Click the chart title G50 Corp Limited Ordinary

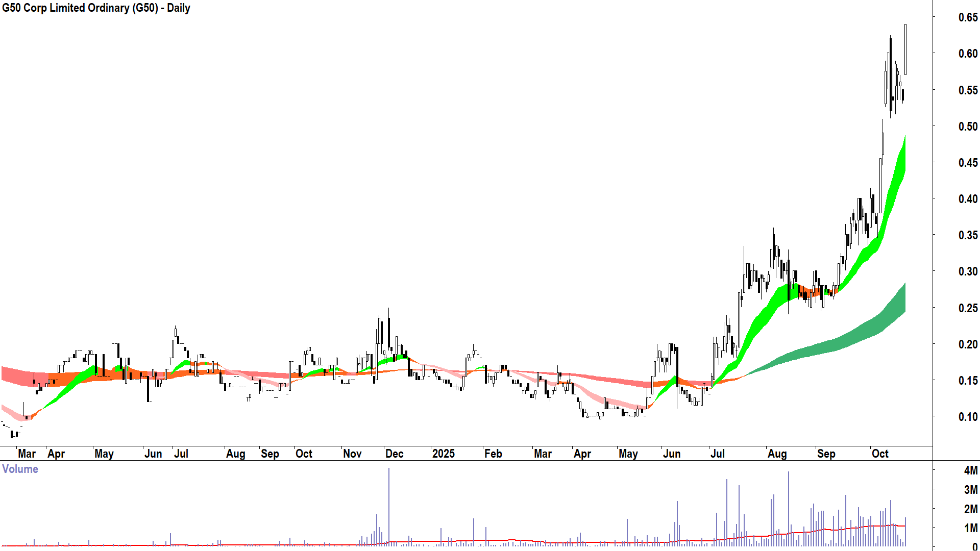[x=96, y=8]
